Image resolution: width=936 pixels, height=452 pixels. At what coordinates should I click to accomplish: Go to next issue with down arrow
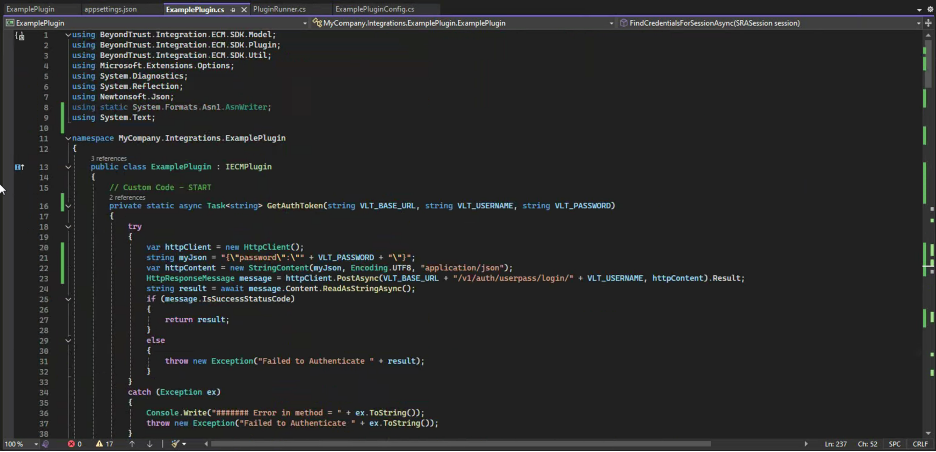click(x=150, y=444)
